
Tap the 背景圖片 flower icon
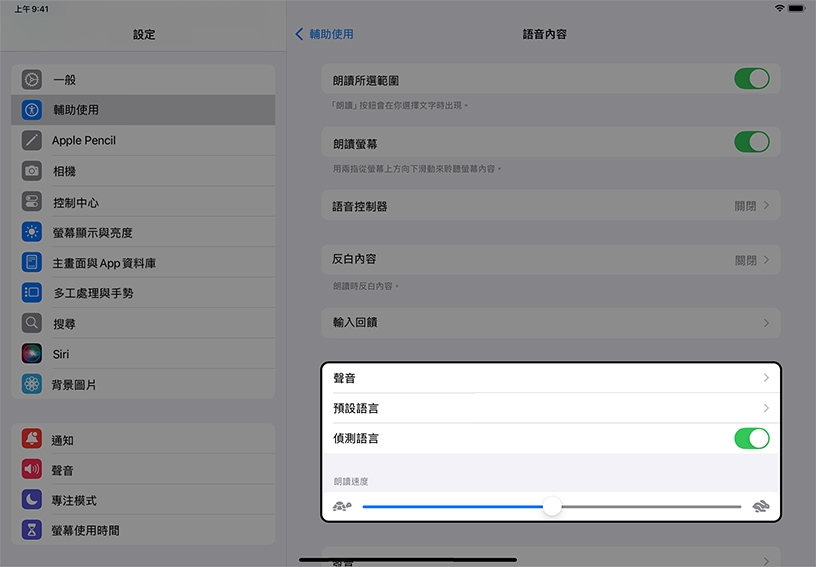pyautogui.click(x=32, y=384)
